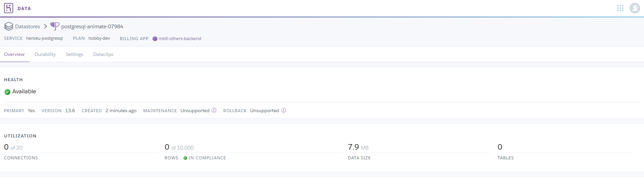This screenshot has height=193, width=644.
Task: Click the Heroku logo icon
Action: coord(8,8)
